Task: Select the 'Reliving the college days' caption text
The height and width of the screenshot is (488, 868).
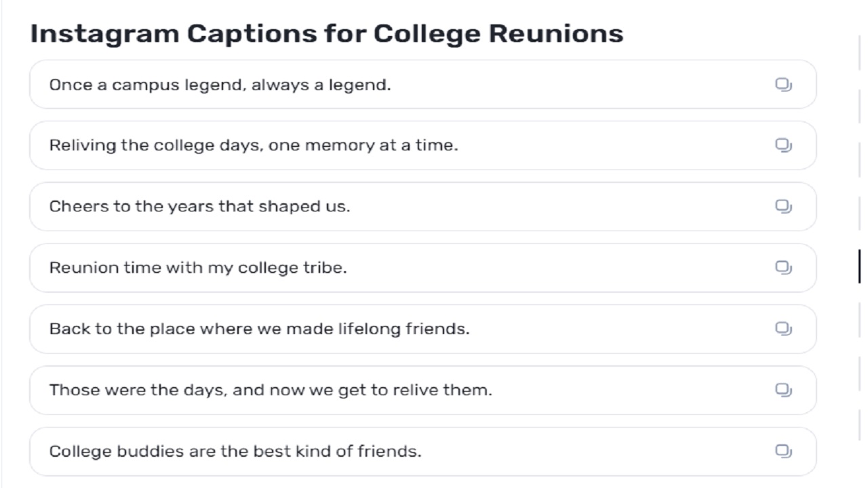Action: pyautogui.click(x=253, y=146)
